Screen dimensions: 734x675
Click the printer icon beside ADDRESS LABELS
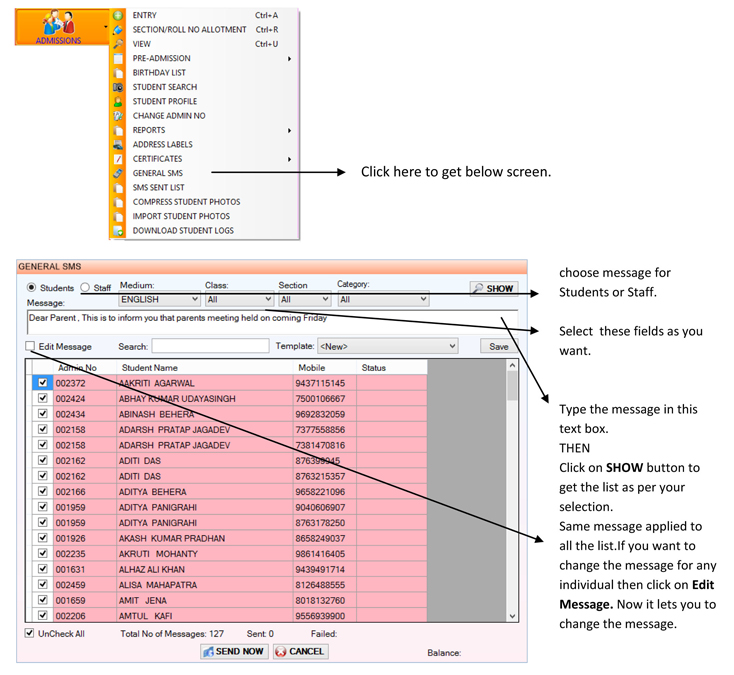(x=118, y=145)
